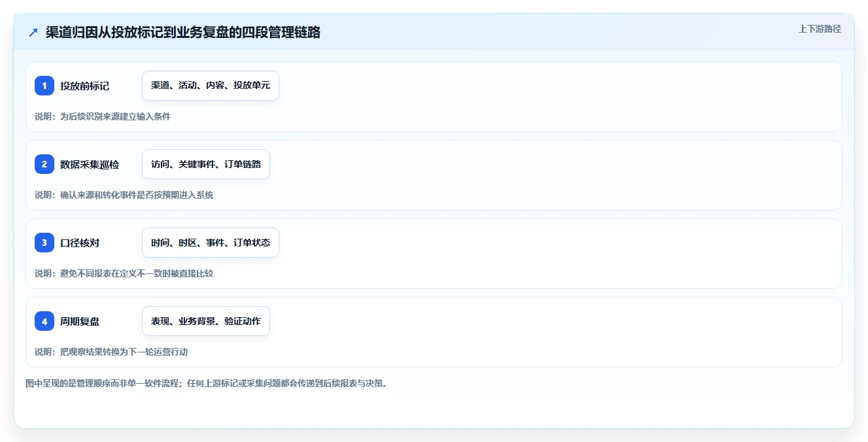Screen dimensions: 868x442
Task: Select the 访问、关键事件、订单链路 chip
Action: tap(206, 164)
